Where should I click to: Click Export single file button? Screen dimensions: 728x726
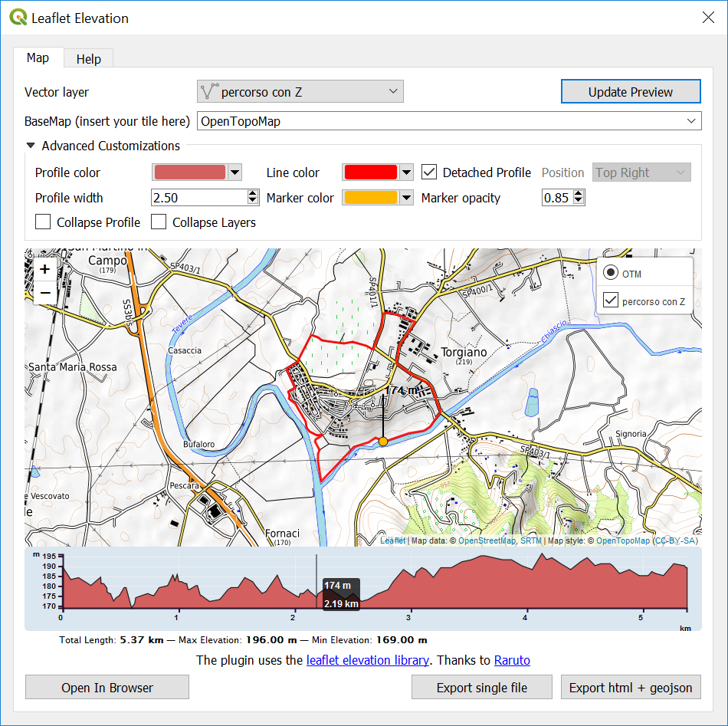481,687
